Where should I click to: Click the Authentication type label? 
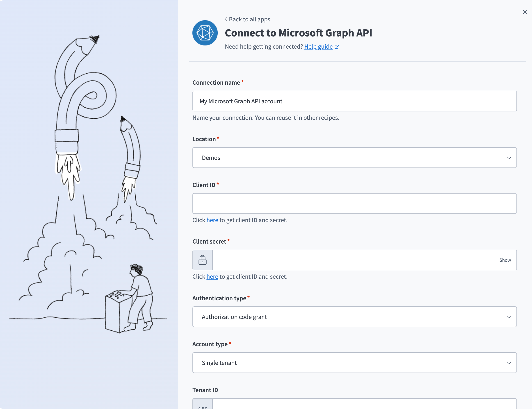219,298
